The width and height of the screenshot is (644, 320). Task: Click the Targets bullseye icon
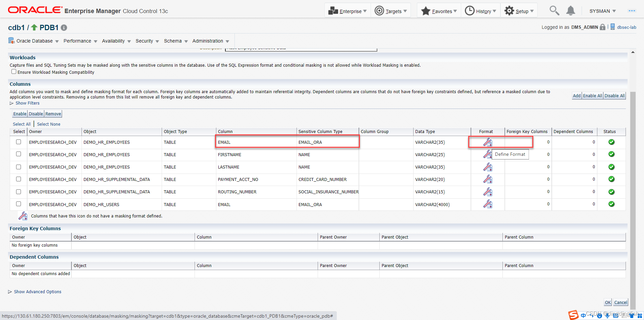[x=379, y=11]
